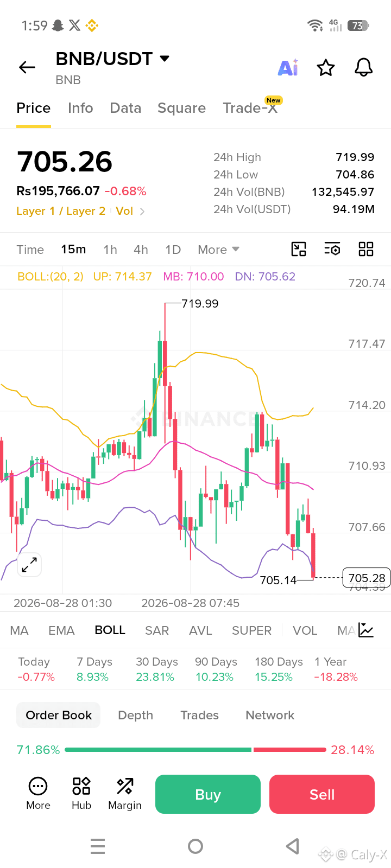Enable the SAR indicator
The height and width of the screenshot is (868, 391).
tap(157, 630)
